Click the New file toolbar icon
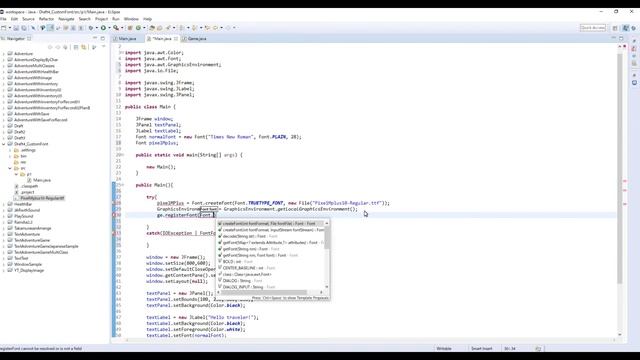This screenshot has height=360, width=640. (4, 28)
